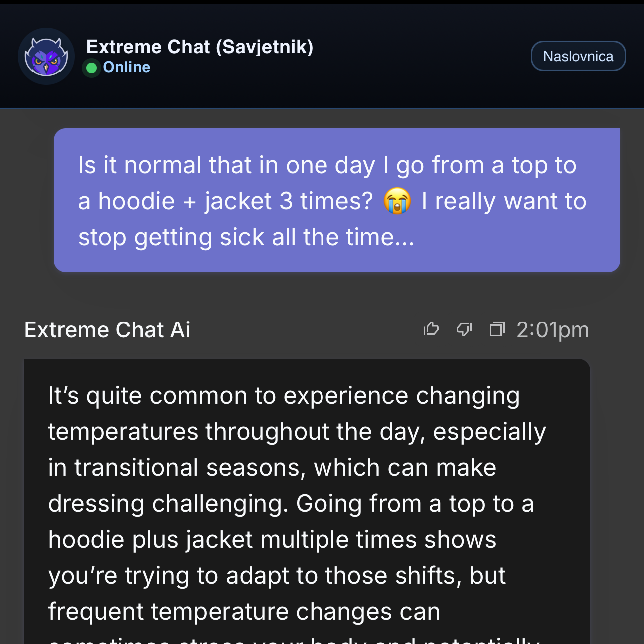Click the owl avatar icon

[46, 56]
